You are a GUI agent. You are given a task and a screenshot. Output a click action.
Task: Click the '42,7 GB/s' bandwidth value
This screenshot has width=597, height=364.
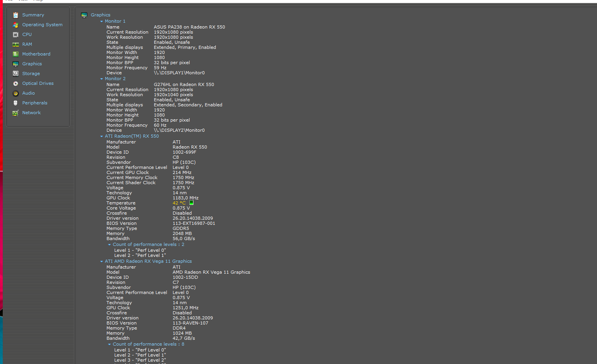point(184,338)
